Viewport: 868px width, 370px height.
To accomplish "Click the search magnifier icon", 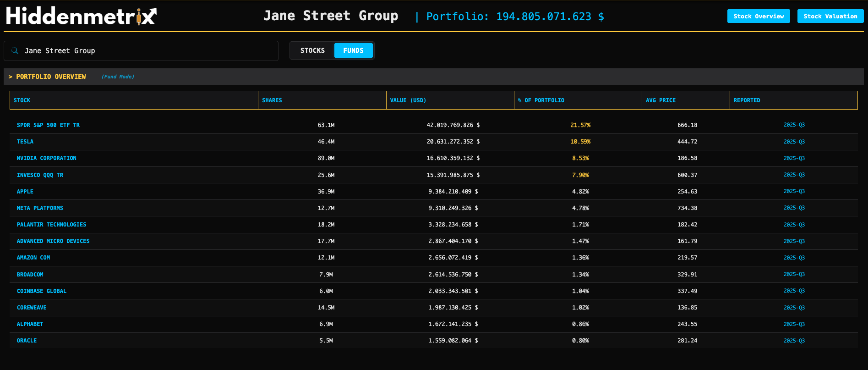I will (15, 51).
